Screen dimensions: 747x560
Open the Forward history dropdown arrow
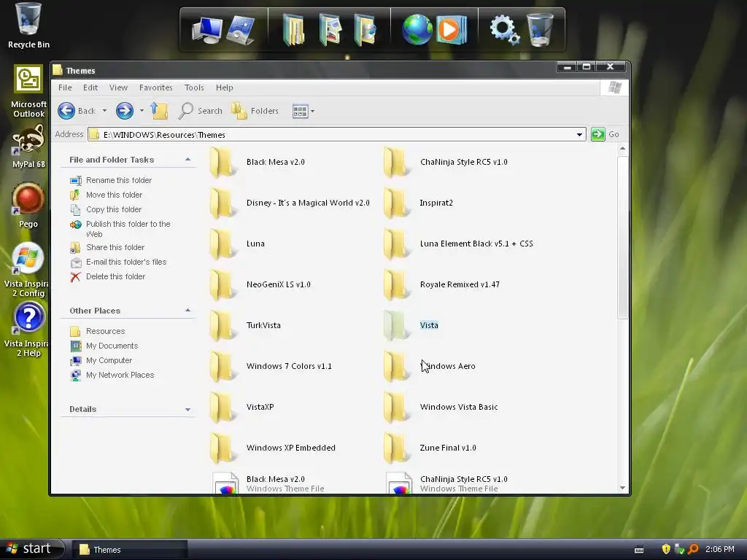tap(142, 111)
